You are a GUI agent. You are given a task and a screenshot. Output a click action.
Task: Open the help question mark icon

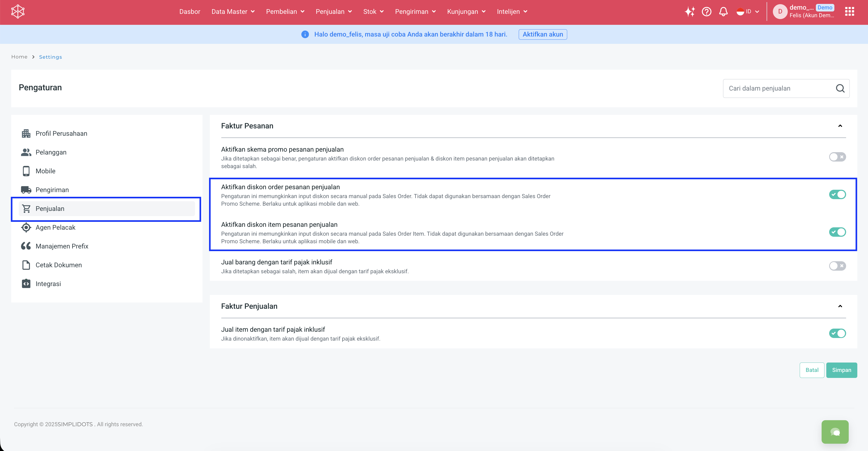point(706,12)
